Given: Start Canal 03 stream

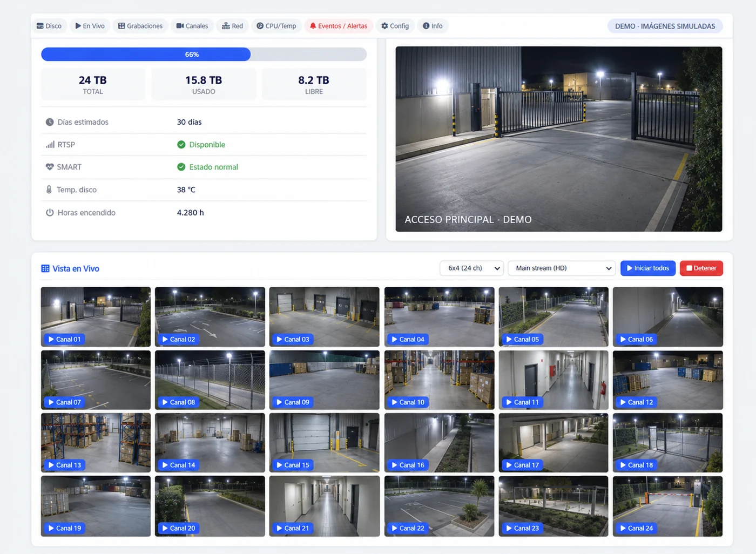Looking at the screenshot, I should (293, 339).
